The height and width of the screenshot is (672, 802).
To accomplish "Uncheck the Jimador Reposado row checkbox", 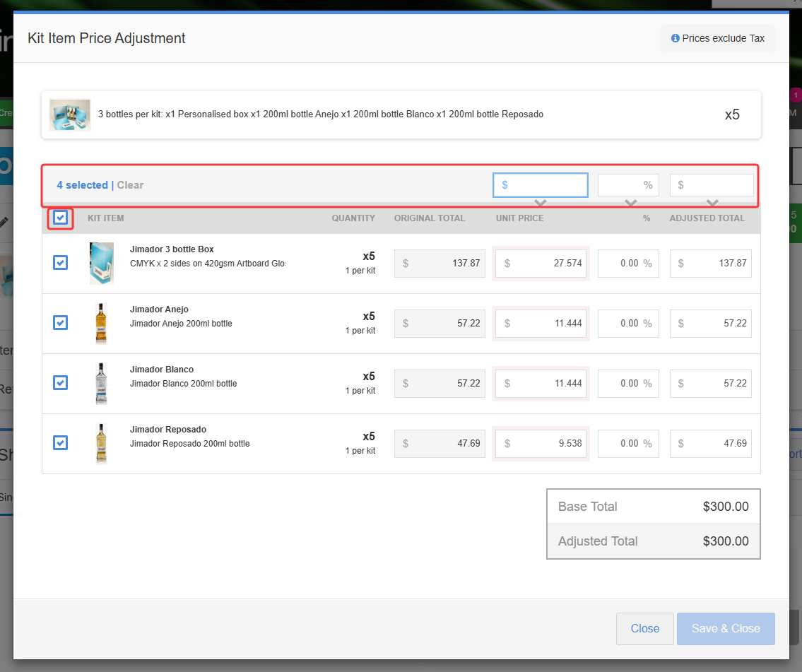I will click(60, 442).
